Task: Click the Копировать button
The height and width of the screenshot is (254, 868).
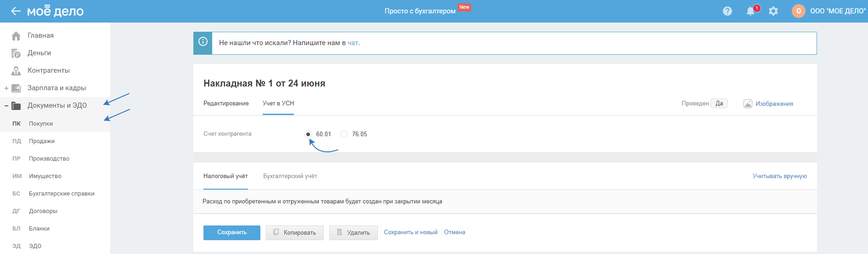Action: pyautogui.click(x=295, y=233)
